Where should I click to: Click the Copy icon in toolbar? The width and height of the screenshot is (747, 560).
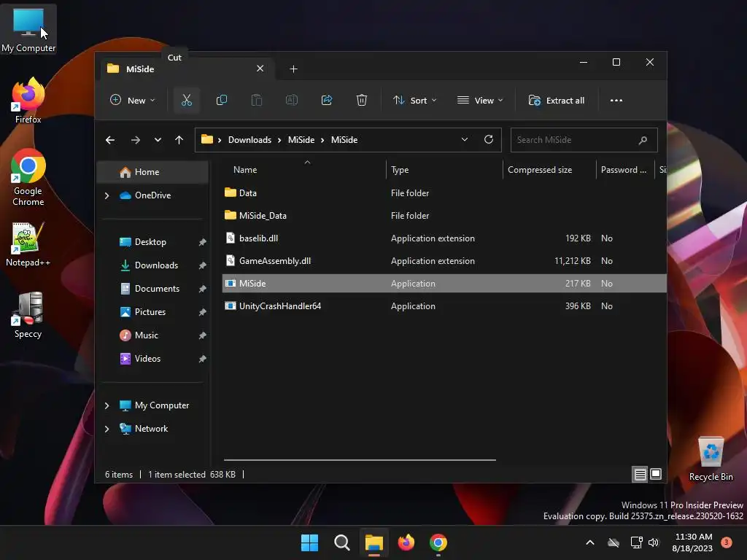(222, 100)
